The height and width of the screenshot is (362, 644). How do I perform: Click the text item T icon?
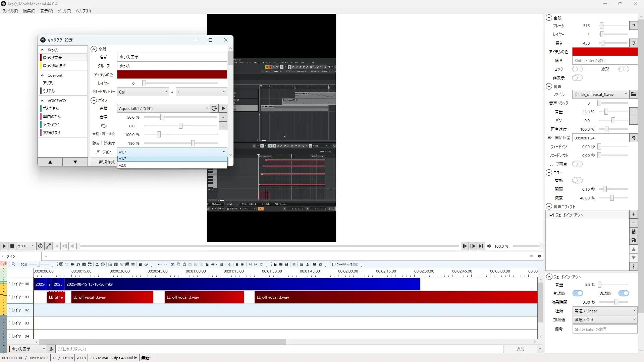pyautogui.click(x=67, y=264)
